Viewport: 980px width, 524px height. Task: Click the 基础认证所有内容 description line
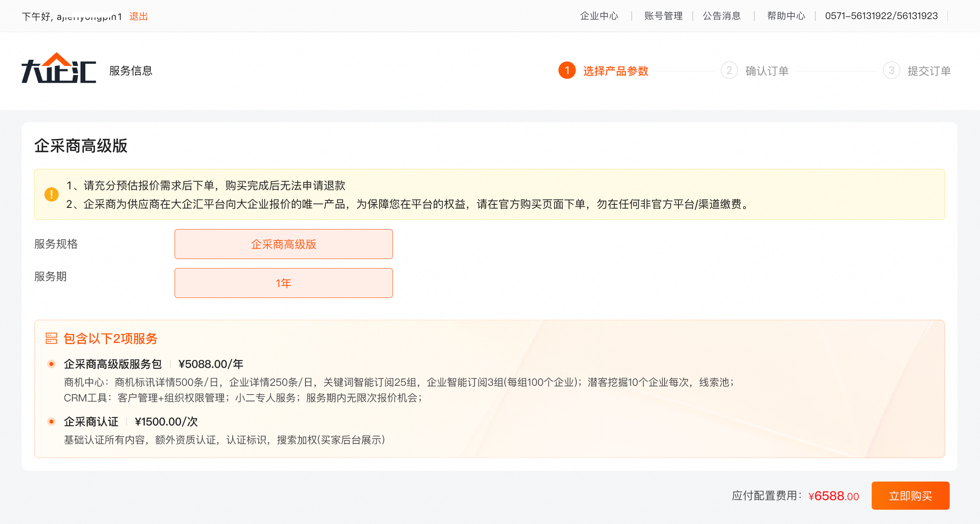(224, 440)
